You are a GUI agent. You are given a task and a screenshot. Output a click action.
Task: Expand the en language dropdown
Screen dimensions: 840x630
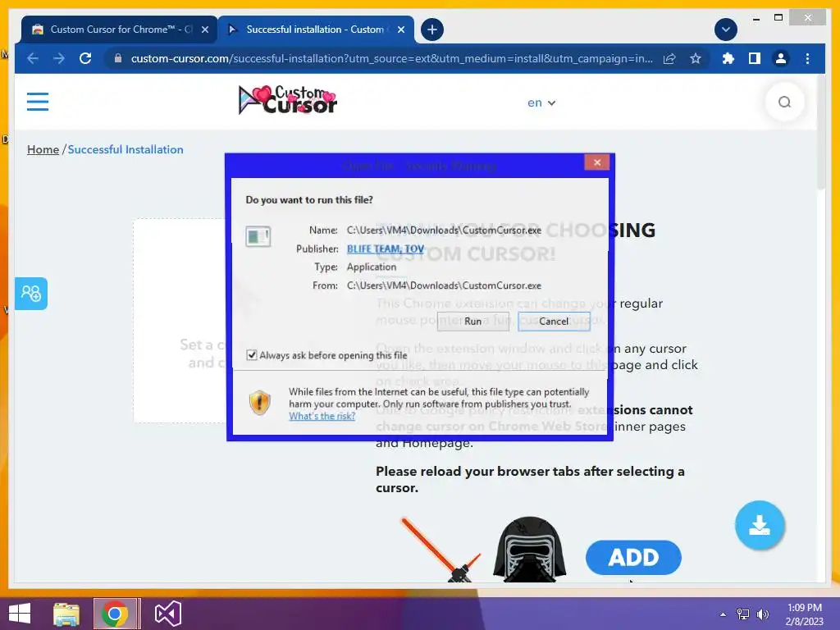[x=541, y=103]
